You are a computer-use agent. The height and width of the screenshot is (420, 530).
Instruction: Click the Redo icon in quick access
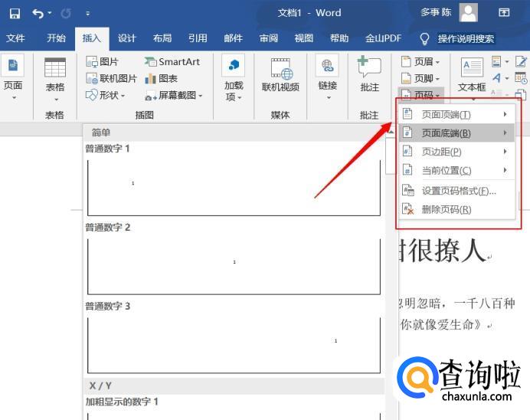[66, 14]
